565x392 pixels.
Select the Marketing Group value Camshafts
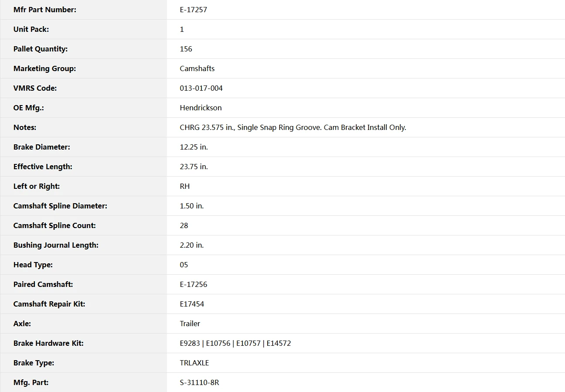[x=197, y=68]
